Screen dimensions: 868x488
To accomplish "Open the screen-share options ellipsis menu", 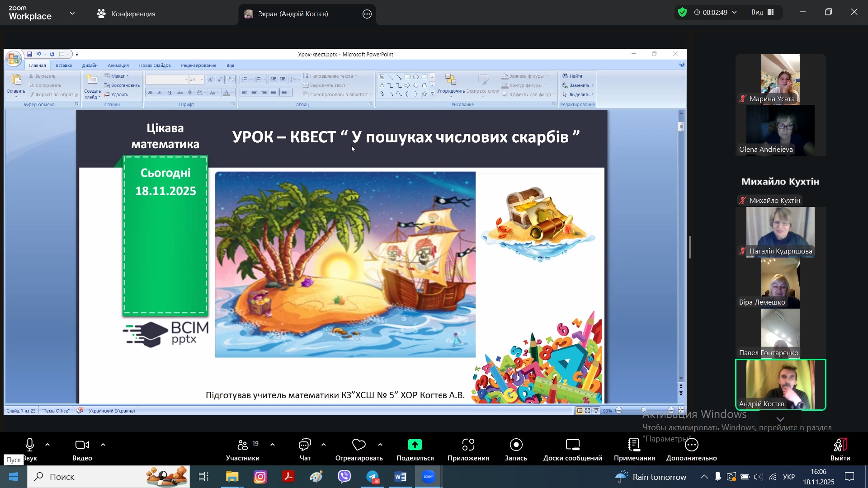I will (367, 14).
